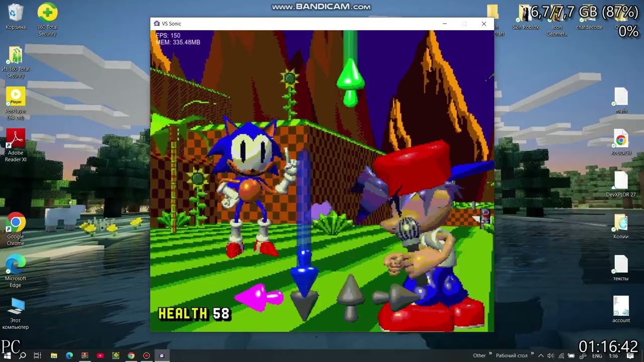Open the Копии desktop item
The width and height of the screenshot is (644, 362).
[x=621, y=226]
